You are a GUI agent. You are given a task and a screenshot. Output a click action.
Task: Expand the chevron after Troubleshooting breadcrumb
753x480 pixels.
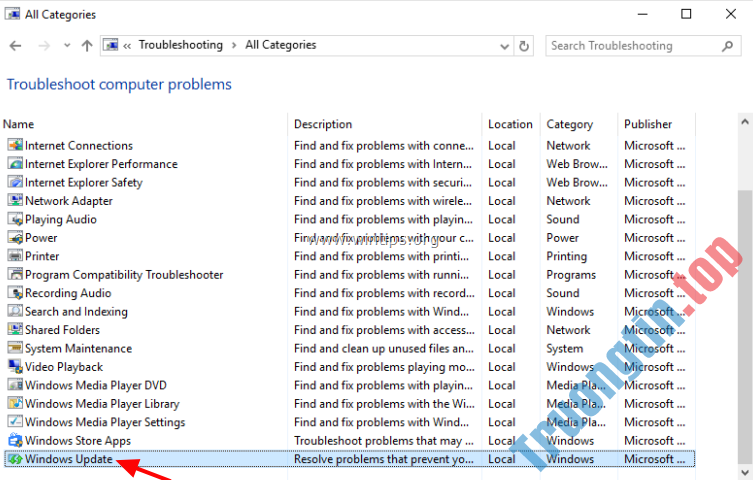pos(234,45)
